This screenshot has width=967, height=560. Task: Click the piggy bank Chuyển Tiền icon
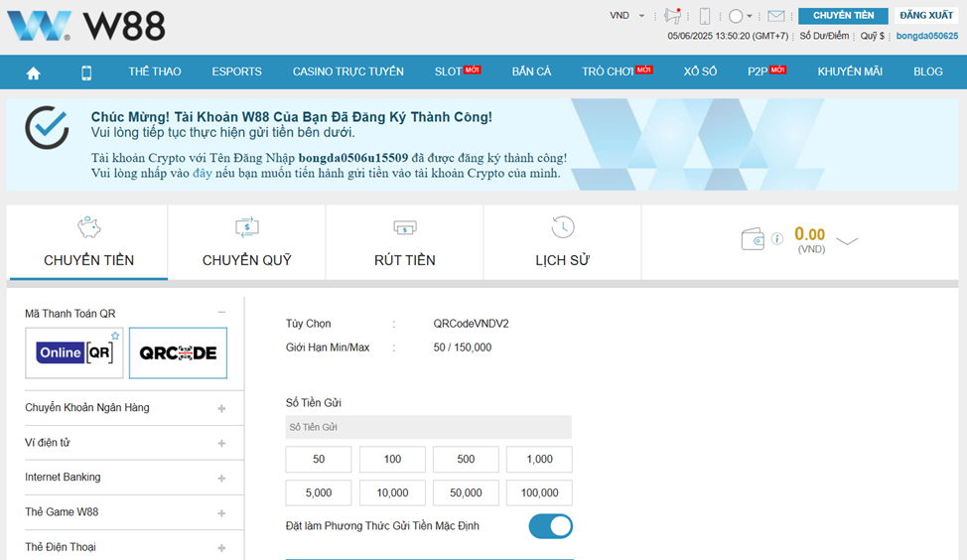click(x=88, y=227)
